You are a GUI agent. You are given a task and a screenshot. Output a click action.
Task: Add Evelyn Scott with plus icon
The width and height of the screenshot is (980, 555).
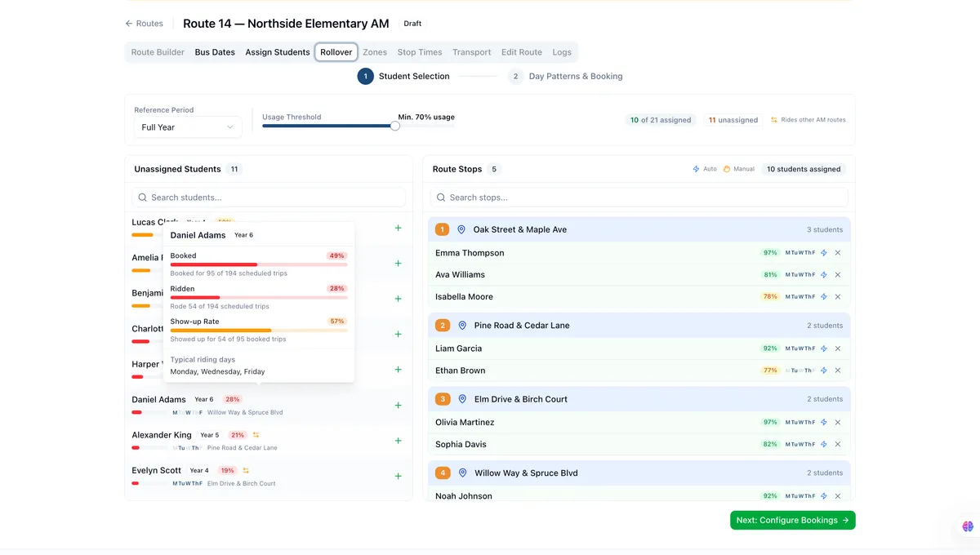coord(398,476)
